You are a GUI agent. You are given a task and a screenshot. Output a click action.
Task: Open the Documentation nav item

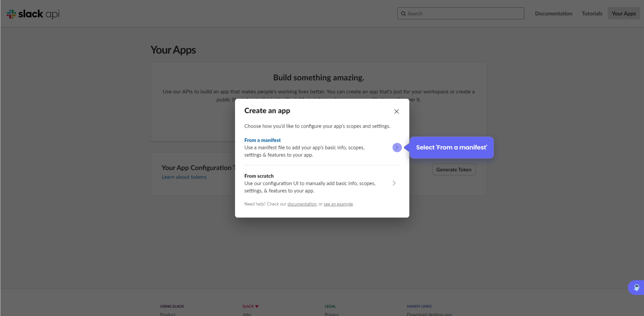point(553,14)
